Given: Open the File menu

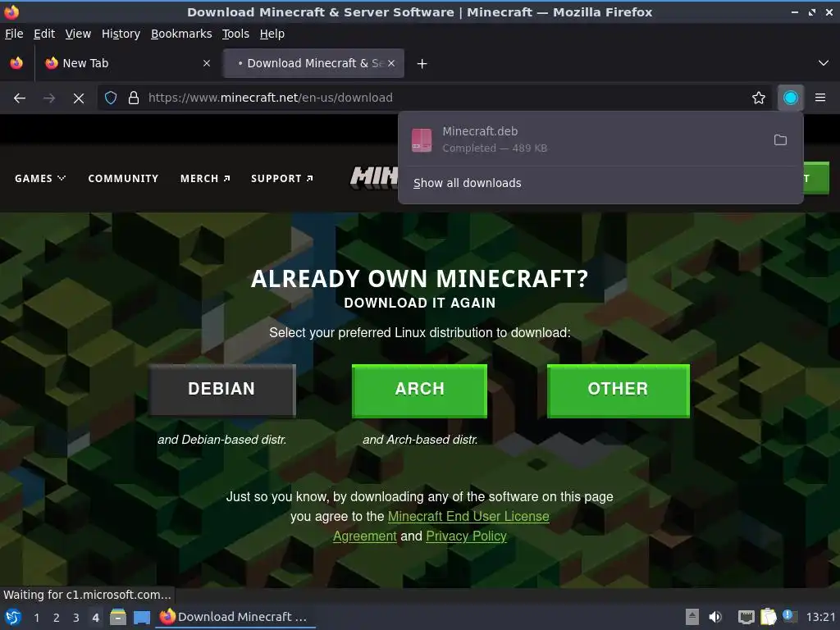Looking at the screenshot, I should 14,34.
